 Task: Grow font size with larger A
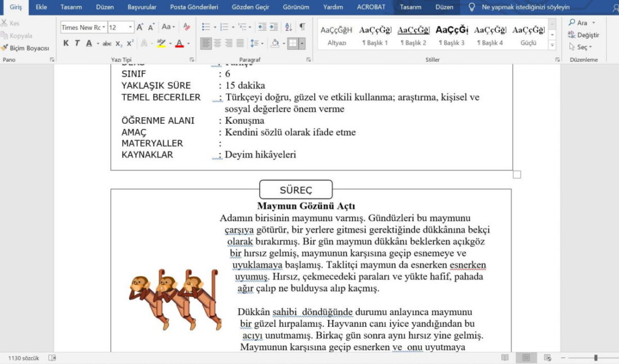click(140, 27)
